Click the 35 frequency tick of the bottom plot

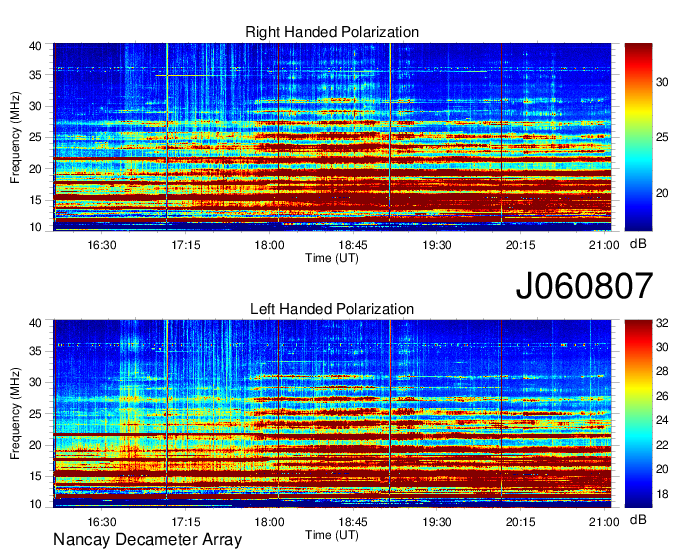point(35,351)
